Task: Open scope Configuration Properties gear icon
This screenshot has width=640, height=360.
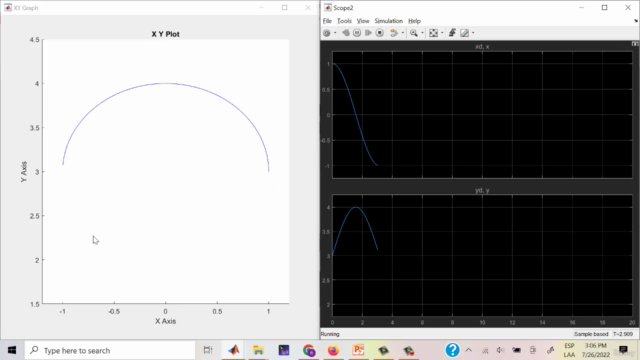Action: [327, 33]
